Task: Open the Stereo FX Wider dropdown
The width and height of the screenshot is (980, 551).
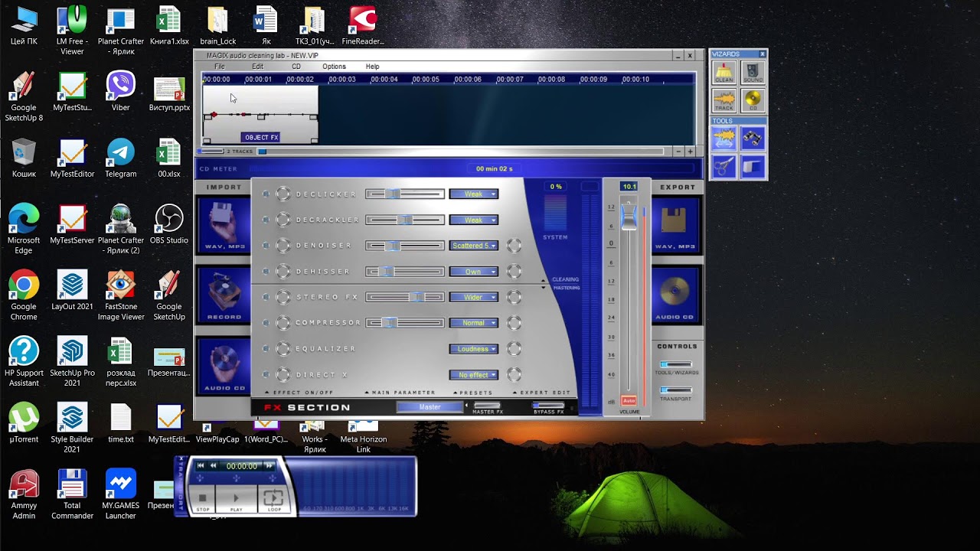Action: click(x=474, y=297)
